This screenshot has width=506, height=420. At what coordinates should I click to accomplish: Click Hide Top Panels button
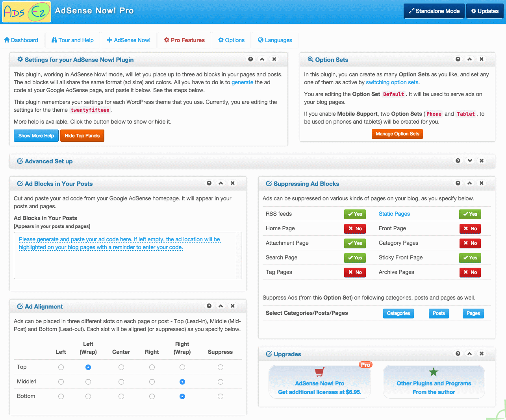tap(82, 136)
